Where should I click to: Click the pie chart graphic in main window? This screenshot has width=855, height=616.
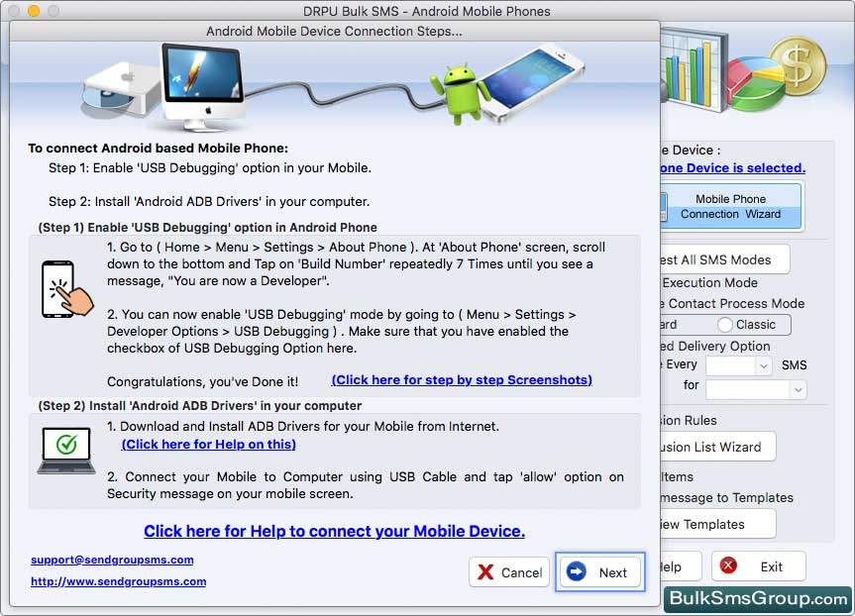click(x=757, y=85)
